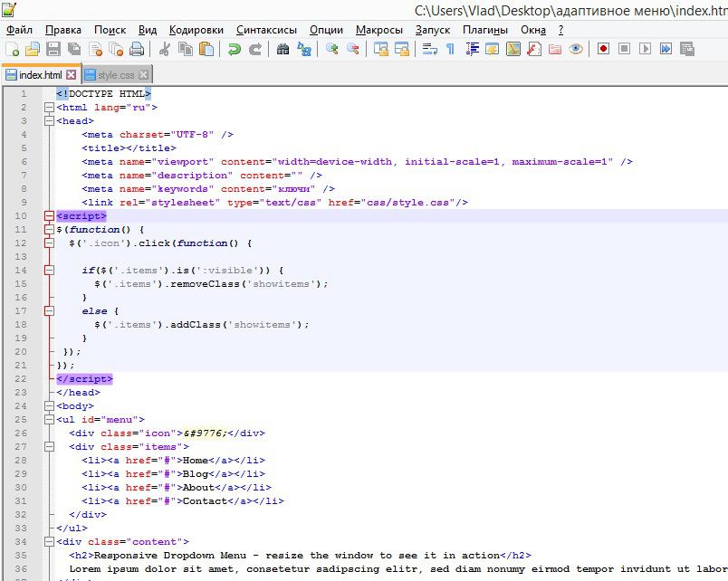Collapse the ul id="menu" fold marker

click(x=49, y=420)
